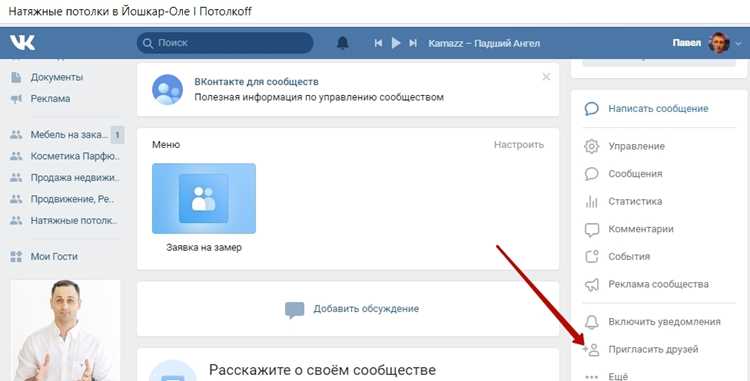Open the community cover photo of the man

66,330
